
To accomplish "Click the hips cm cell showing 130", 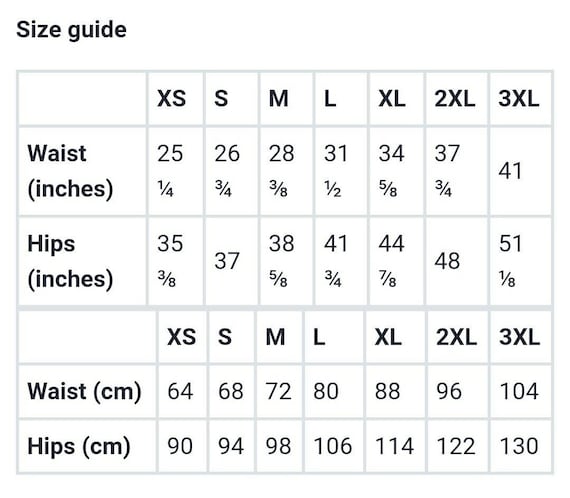I will click(520, 446).
